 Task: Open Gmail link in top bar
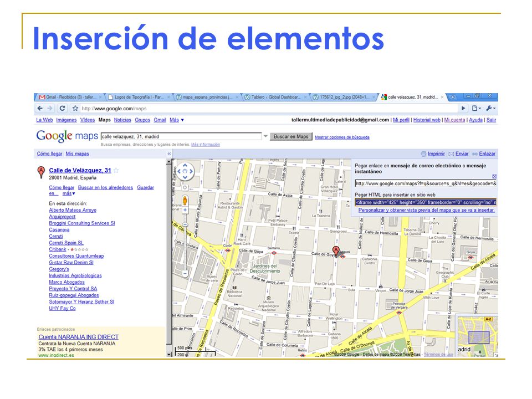(160, 120)
